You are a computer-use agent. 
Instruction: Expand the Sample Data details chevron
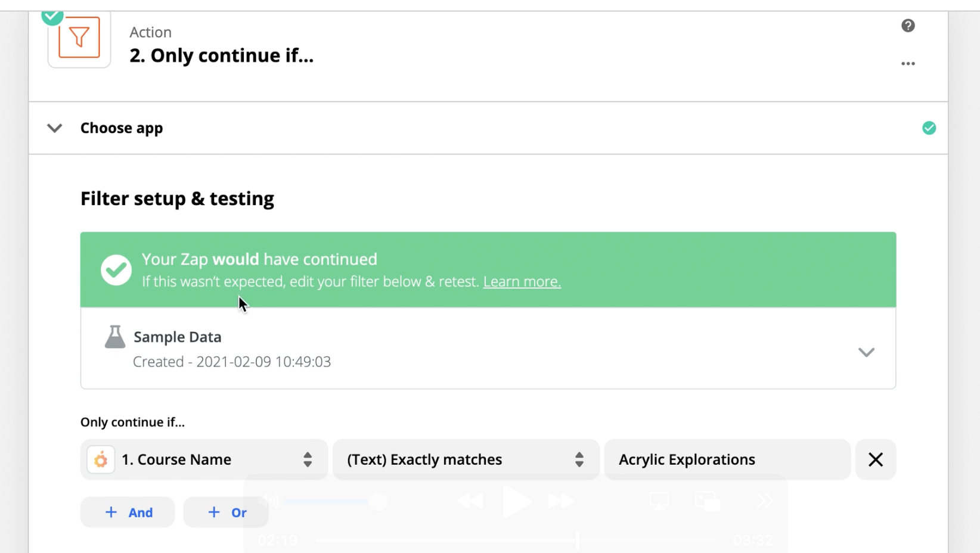coord(866,352)
